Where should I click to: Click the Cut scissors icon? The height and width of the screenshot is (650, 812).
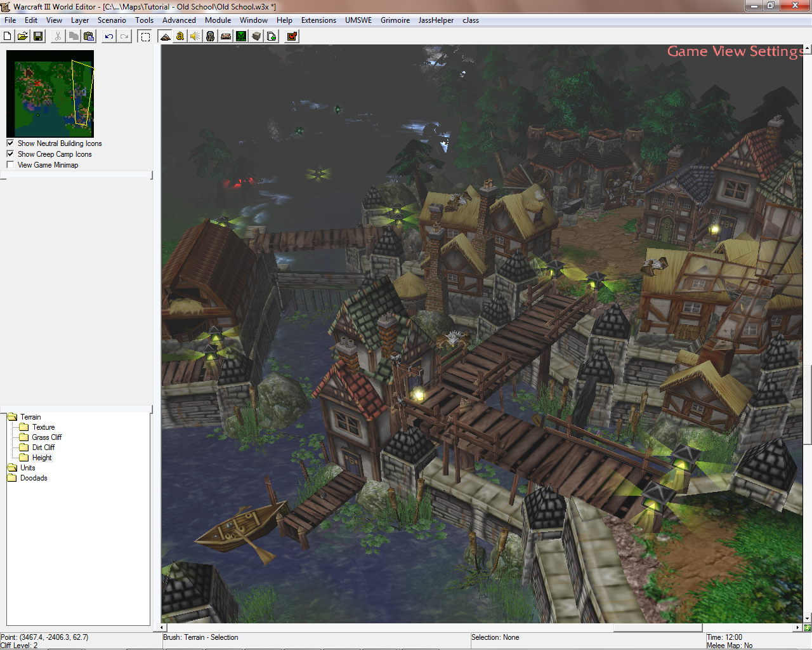pos(58,36)
